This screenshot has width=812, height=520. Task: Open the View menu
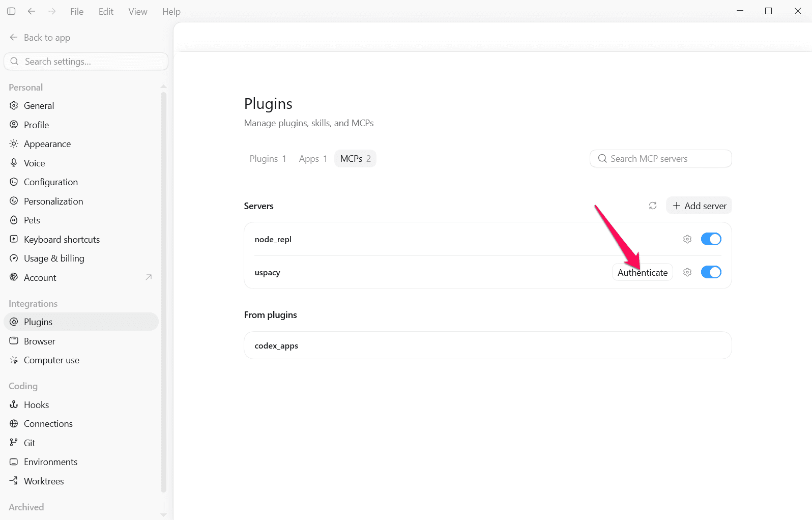tap(138, 11)
